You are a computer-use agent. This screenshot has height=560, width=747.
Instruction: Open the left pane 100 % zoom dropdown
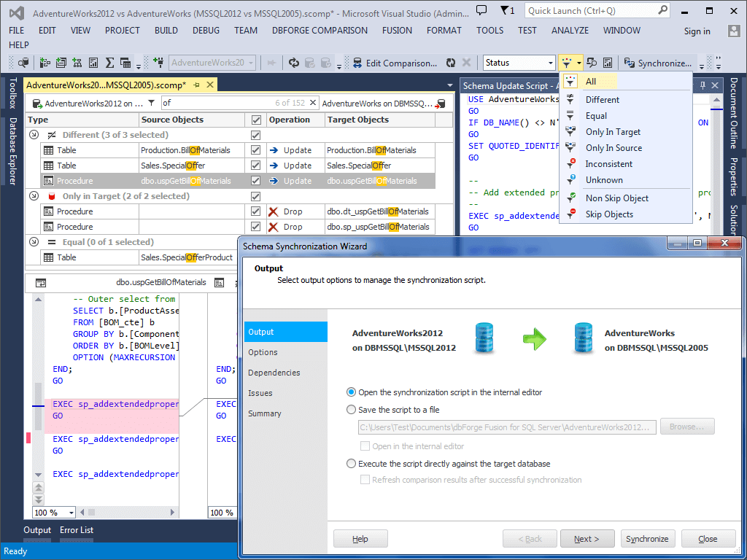click(71, 513)
